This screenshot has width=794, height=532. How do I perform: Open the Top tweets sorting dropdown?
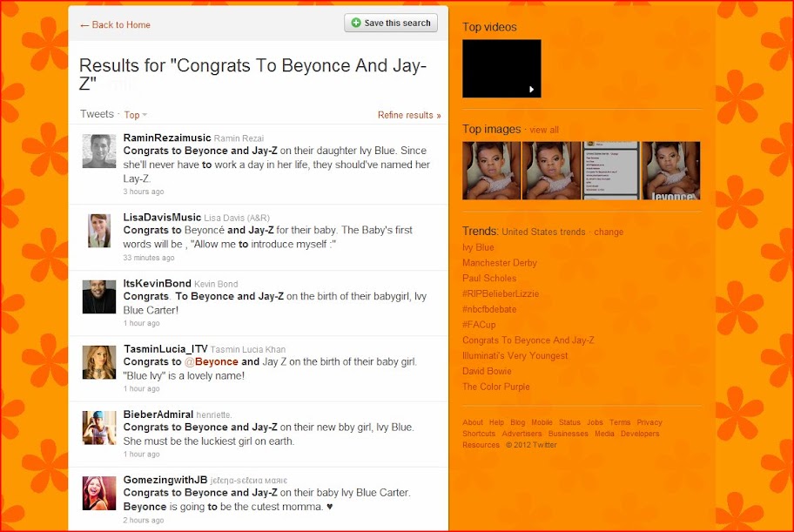(135, 115)
